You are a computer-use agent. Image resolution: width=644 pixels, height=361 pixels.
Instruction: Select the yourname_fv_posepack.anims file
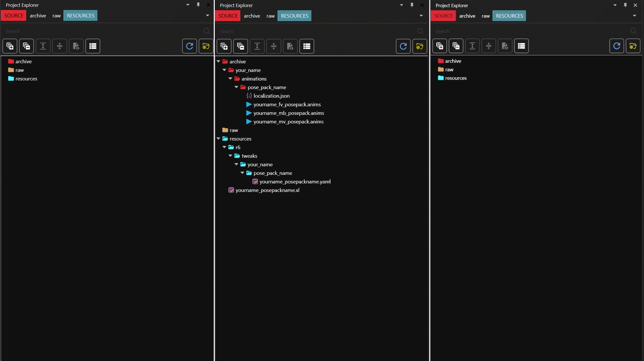pos(287,104)
